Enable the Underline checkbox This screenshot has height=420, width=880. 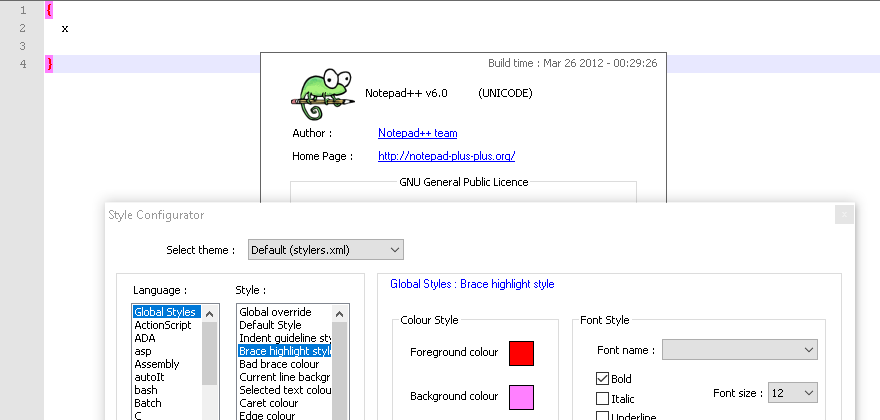602,416
